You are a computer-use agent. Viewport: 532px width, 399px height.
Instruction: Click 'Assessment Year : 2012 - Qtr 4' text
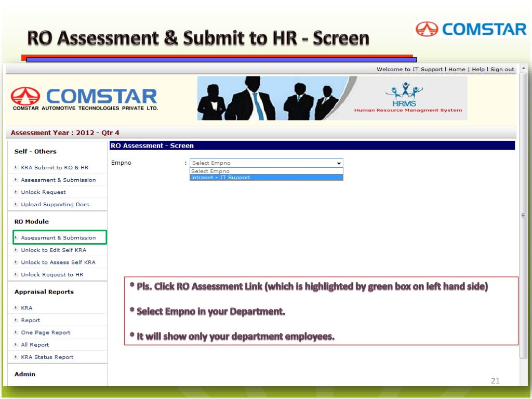click(x=65, y=132)
